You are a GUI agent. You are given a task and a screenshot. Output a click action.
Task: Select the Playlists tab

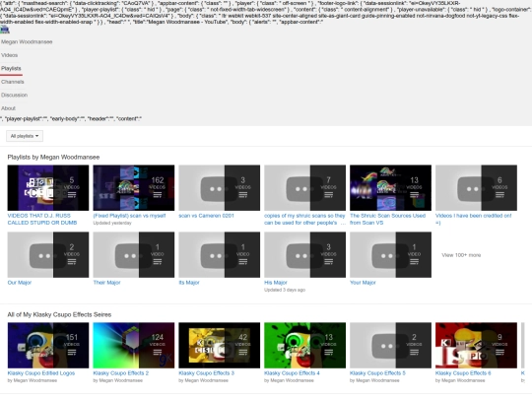pos(11,68)
